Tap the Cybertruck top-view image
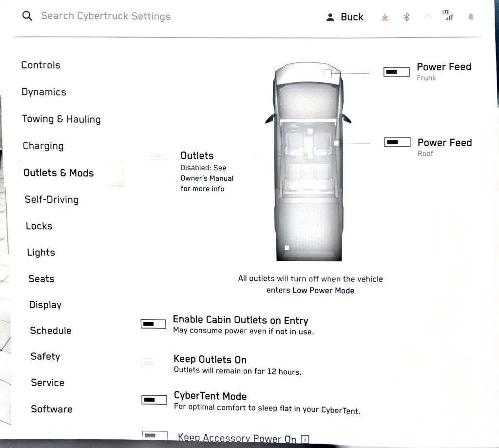The height and width of the screenshot is (448, 499). (308, 161)
